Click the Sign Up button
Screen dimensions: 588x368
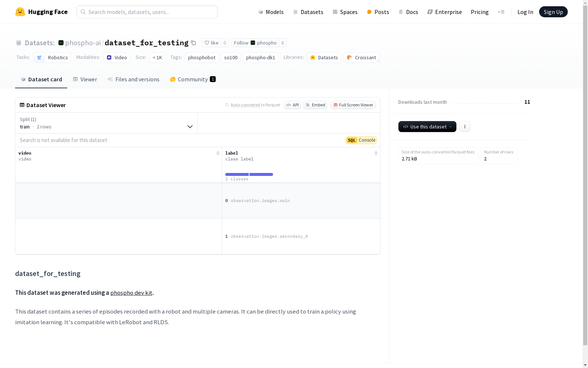[553, 12]
